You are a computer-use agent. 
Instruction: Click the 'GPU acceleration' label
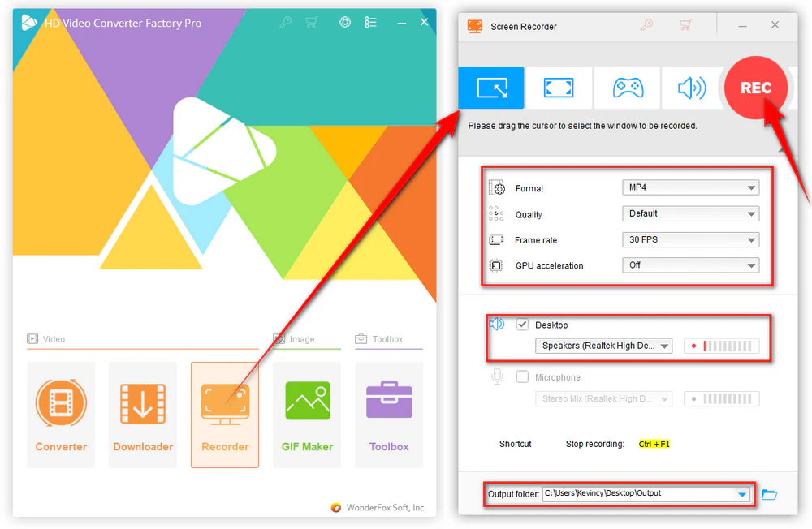[550, 265]
